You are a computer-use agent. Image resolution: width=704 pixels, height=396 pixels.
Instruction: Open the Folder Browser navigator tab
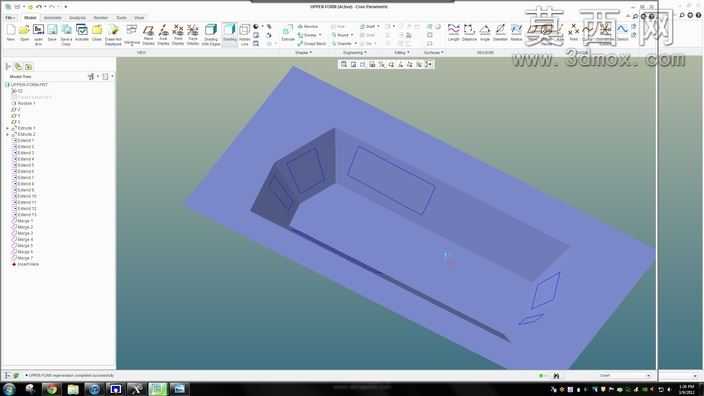tap(18, 66)
